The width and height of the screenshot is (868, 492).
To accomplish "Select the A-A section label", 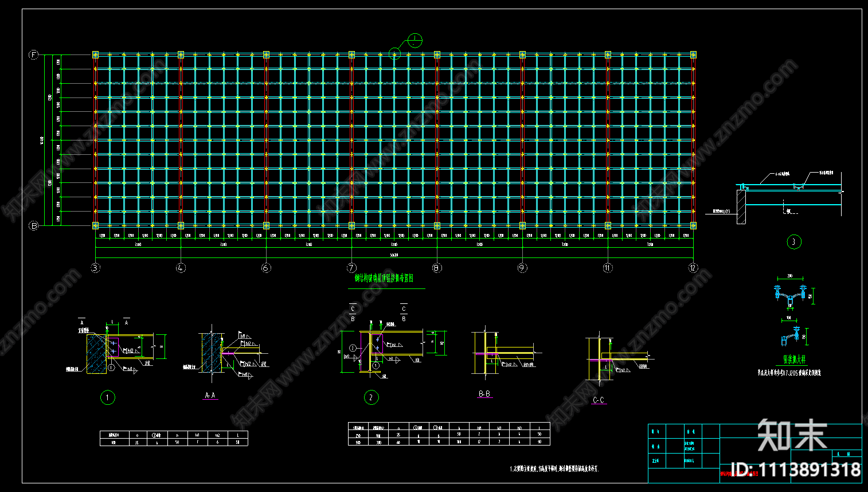I will point(210,395).
